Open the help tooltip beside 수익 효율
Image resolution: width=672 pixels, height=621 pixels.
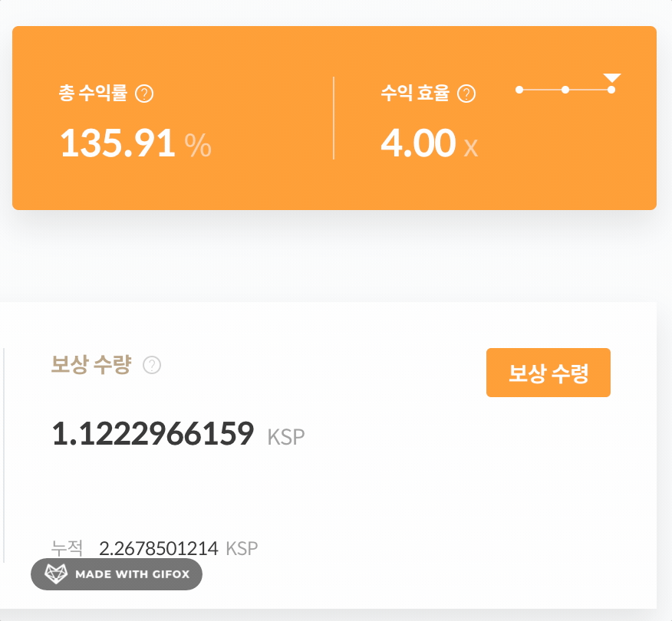point(465,93)
